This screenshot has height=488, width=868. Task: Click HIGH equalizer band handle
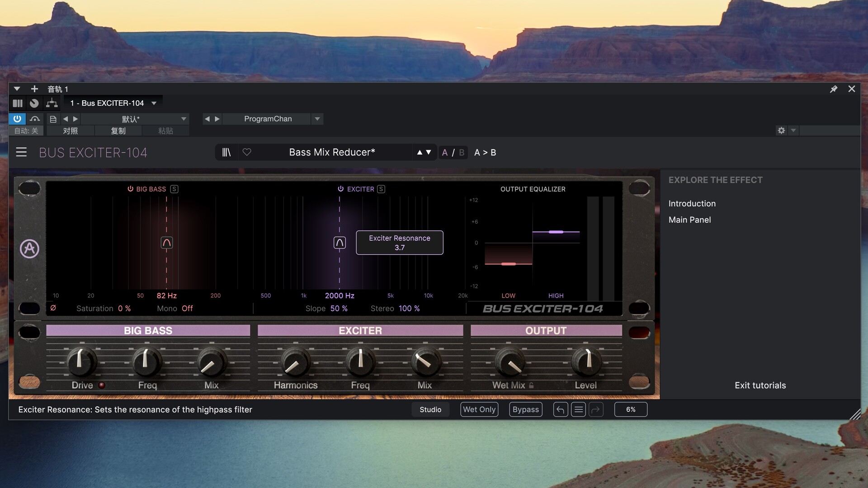pyautogui.click(x=556, y=232)
